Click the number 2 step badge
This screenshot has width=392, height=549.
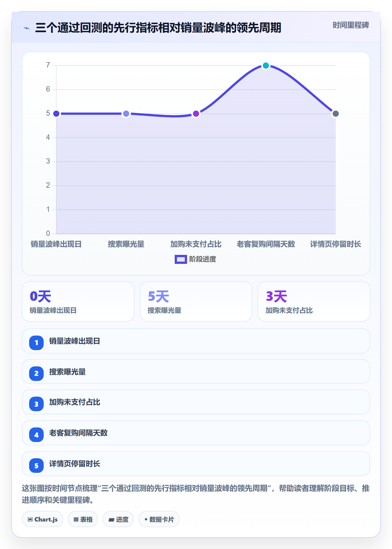(36, 373)
